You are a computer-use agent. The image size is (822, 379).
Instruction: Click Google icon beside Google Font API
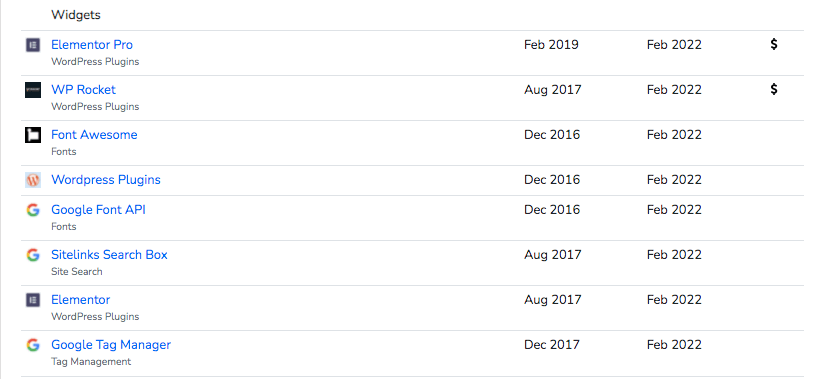33,210
